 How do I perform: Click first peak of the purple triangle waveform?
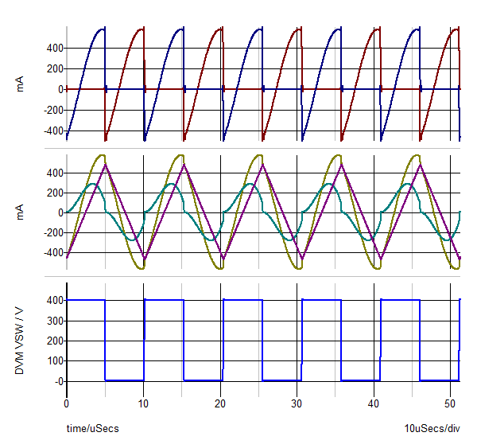coord(105,165)
